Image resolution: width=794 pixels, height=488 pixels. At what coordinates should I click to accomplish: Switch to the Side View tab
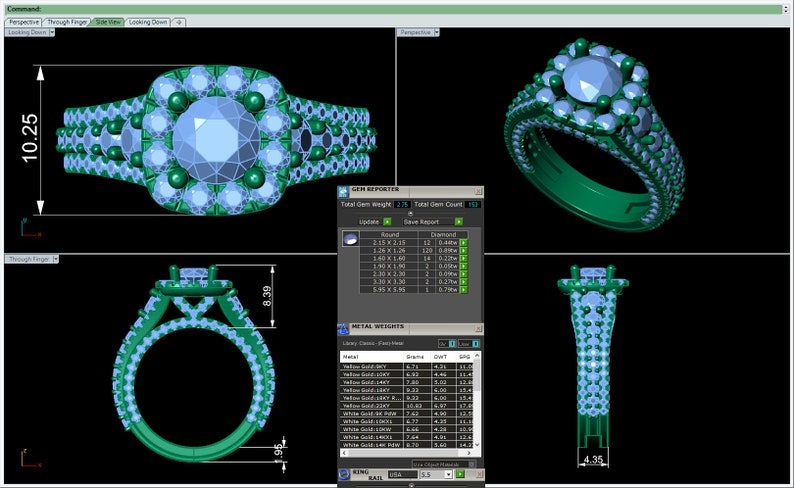[x=108, y=22]
